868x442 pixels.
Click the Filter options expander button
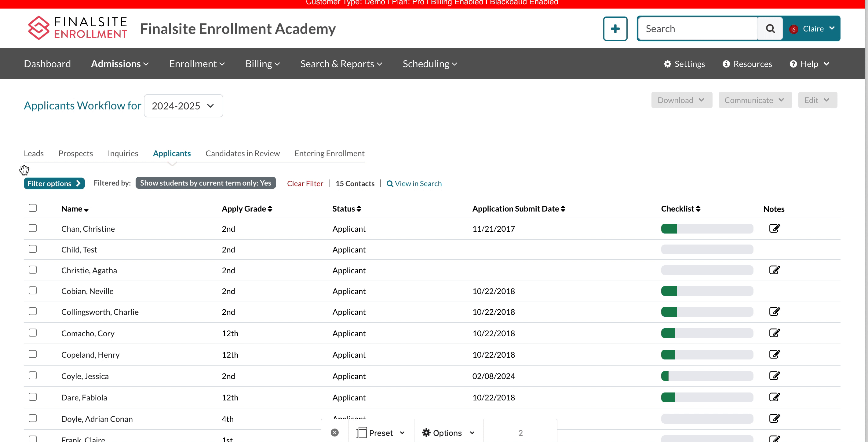[54, 183]
